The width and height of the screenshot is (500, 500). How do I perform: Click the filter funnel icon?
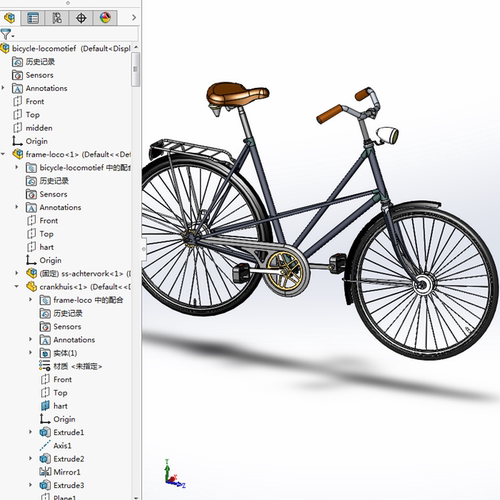click(6, 34)
